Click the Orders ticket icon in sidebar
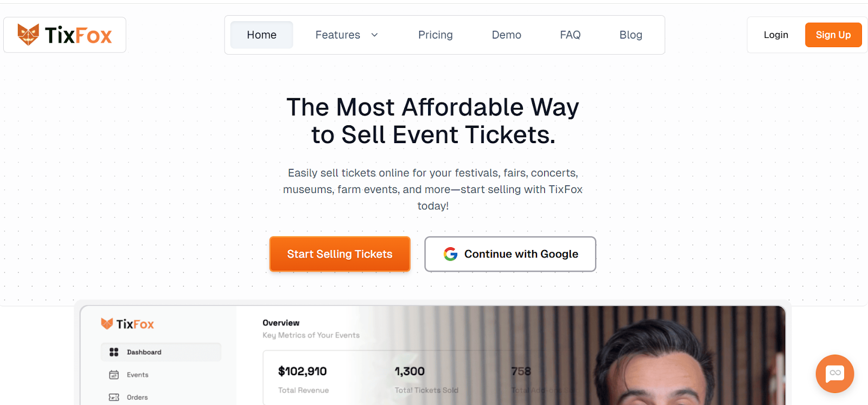 (x=114, y=397)
